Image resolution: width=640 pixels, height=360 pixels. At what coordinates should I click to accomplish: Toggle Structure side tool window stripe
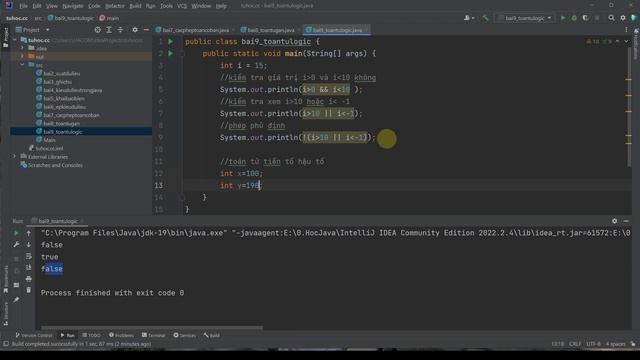pos(5,313)
